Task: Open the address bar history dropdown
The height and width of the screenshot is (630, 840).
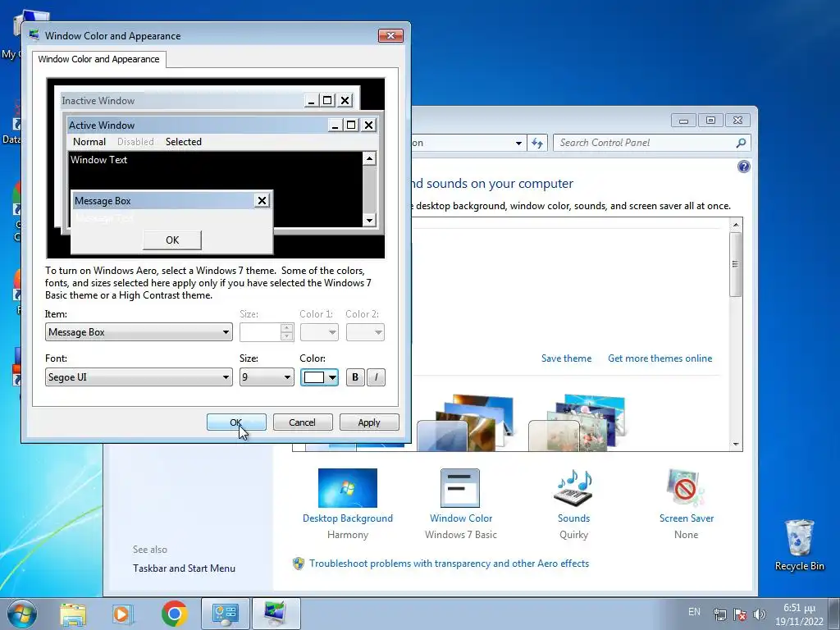Action: click(518, 143)
